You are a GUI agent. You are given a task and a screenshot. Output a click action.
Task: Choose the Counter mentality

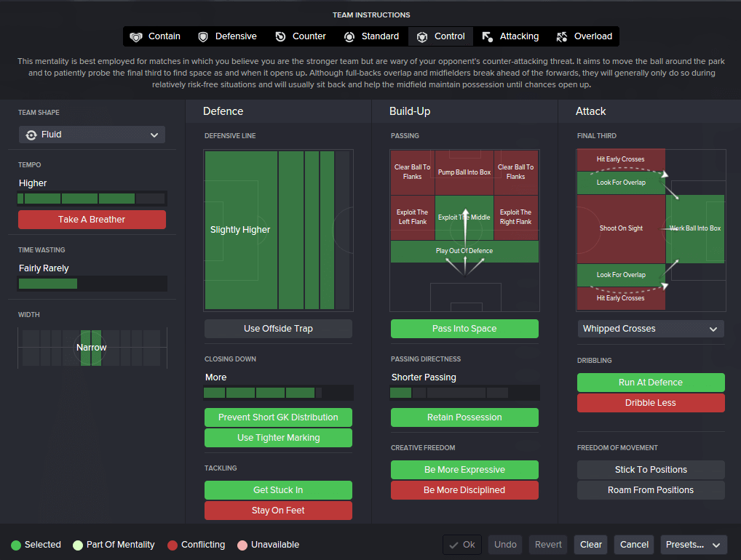coord(301,36)
